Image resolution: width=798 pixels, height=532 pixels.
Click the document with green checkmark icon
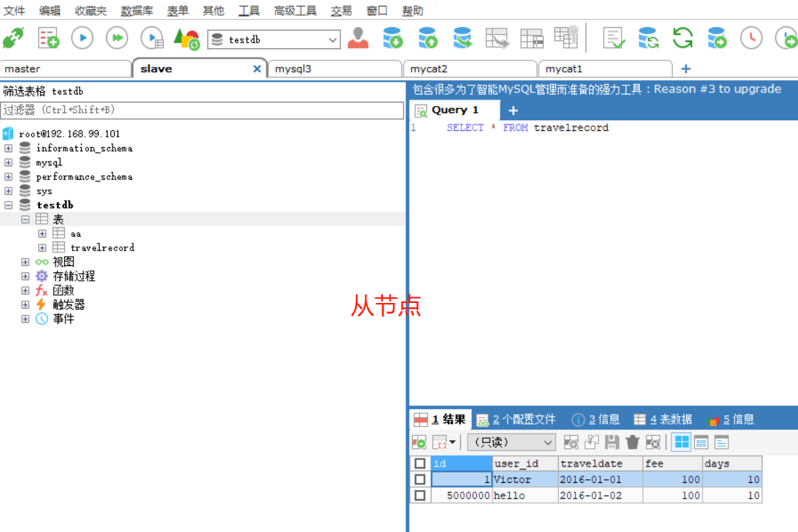coord(614,38)
